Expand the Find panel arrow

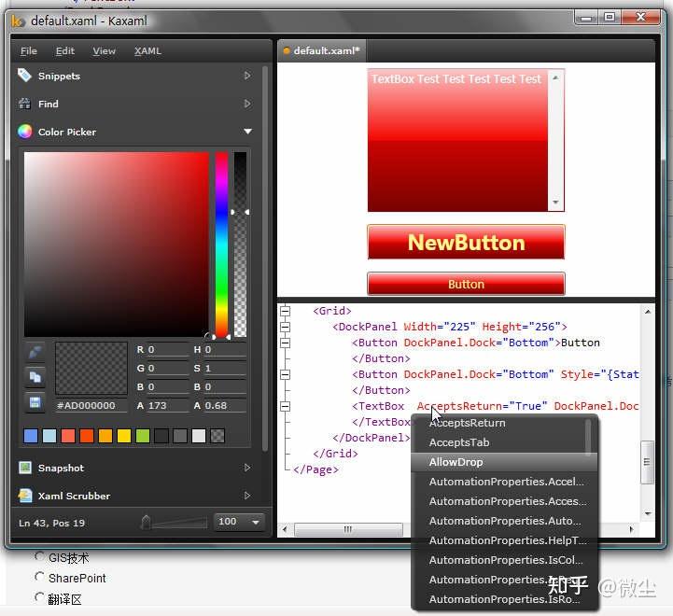pos(247,104)
